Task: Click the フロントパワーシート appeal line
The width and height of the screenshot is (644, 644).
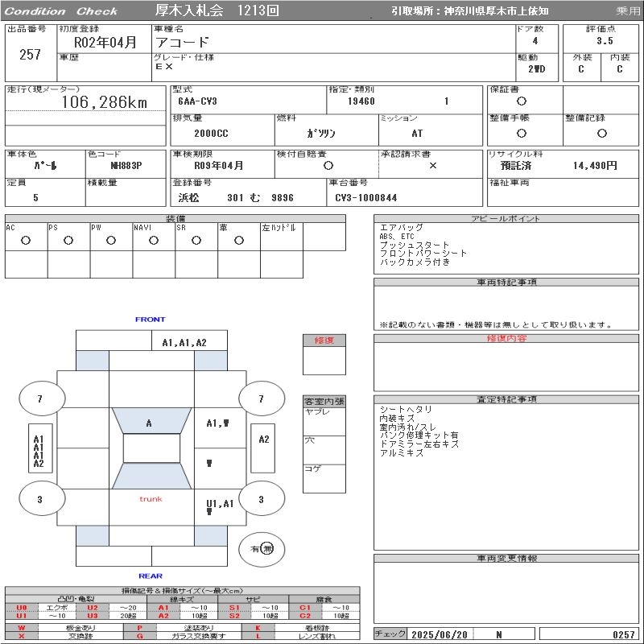Action: click(423, 253)
